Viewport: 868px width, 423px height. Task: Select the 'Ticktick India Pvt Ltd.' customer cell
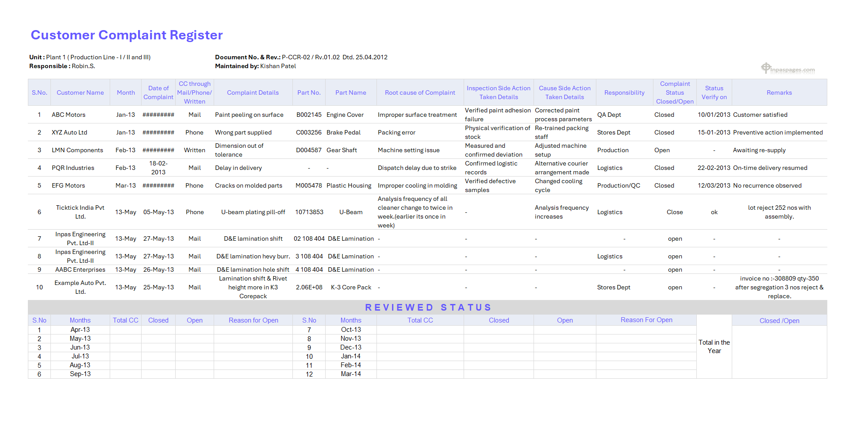[80, 212]
